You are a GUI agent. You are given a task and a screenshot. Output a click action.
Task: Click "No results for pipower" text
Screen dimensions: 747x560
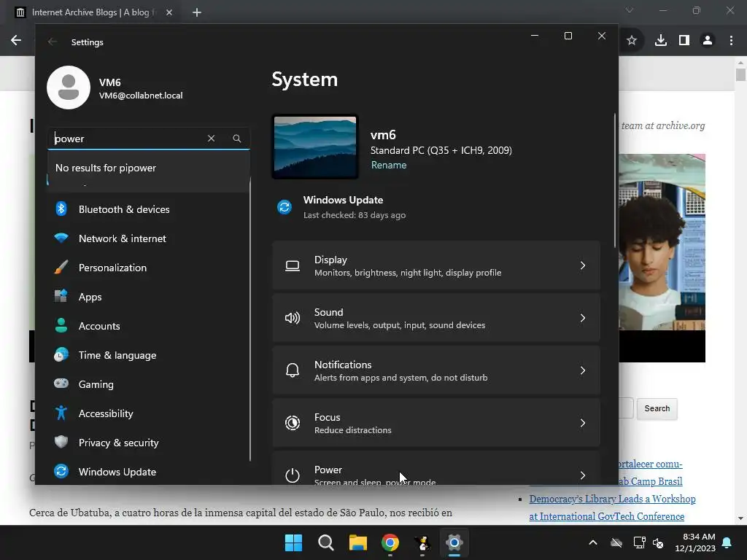coord(106,168)
